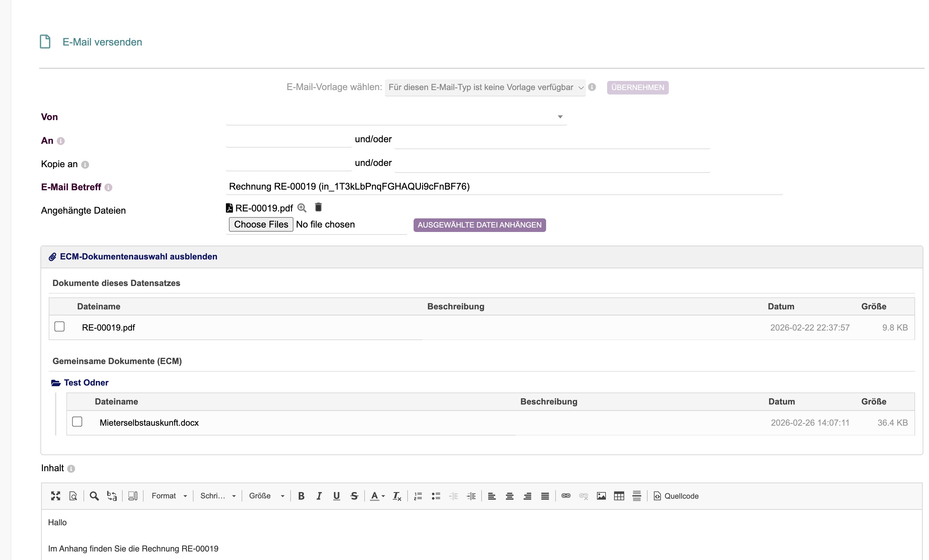Click the E-Mail Betreff subject field
Viewport: 929px width, 560px height.
504,186
